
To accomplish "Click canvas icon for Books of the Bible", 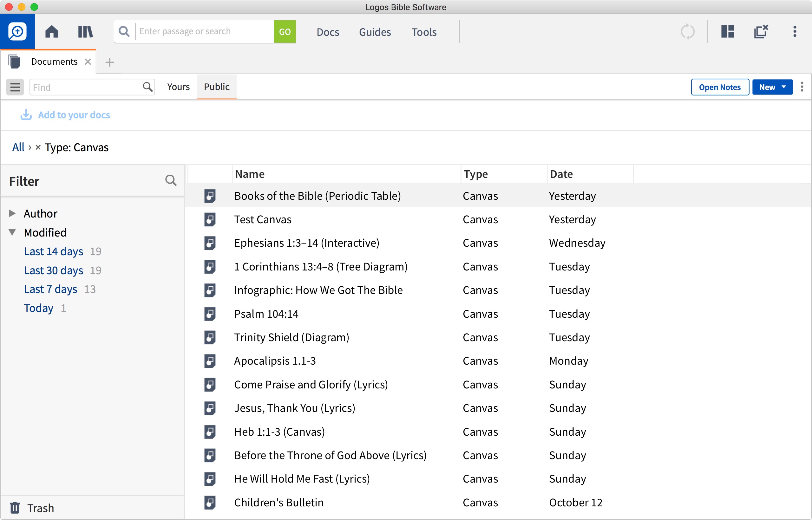I will (210, 196).
